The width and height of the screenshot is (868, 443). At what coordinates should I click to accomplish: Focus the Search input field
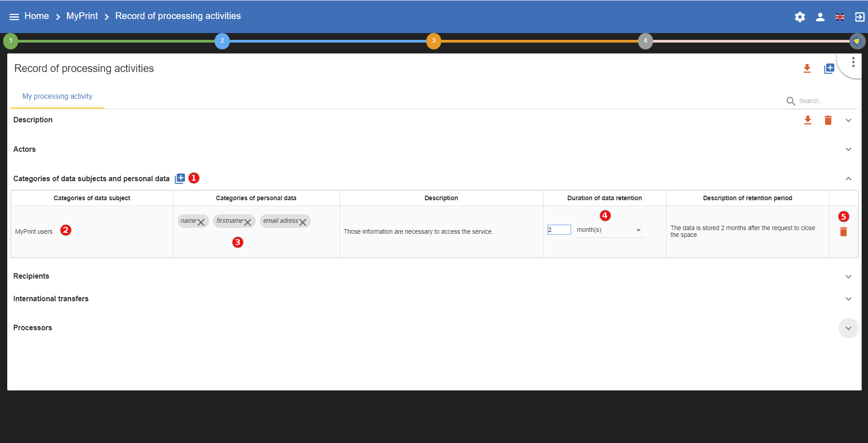click(x=827, y=101)
